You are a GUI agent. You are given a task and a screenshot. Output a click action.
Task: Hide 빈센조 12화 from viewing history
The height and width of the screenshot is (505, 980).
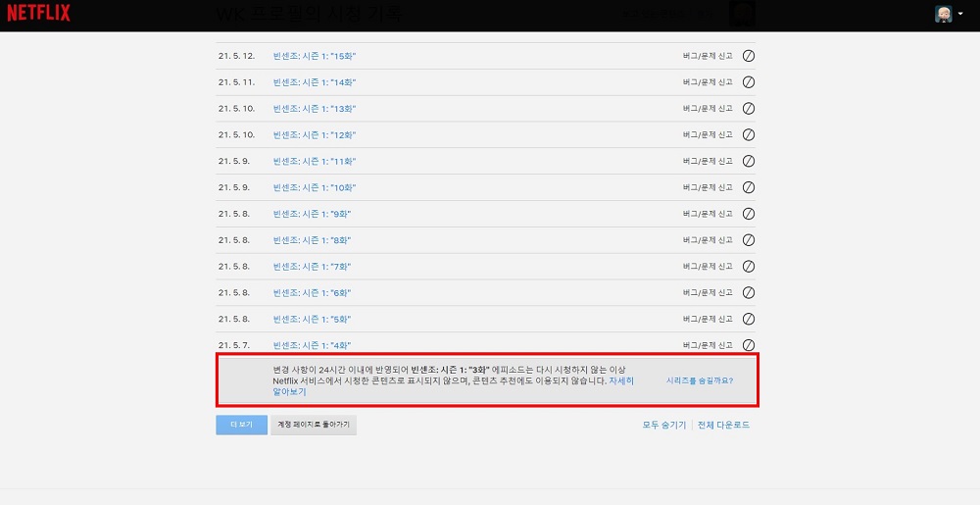click(x=748, y=134)
